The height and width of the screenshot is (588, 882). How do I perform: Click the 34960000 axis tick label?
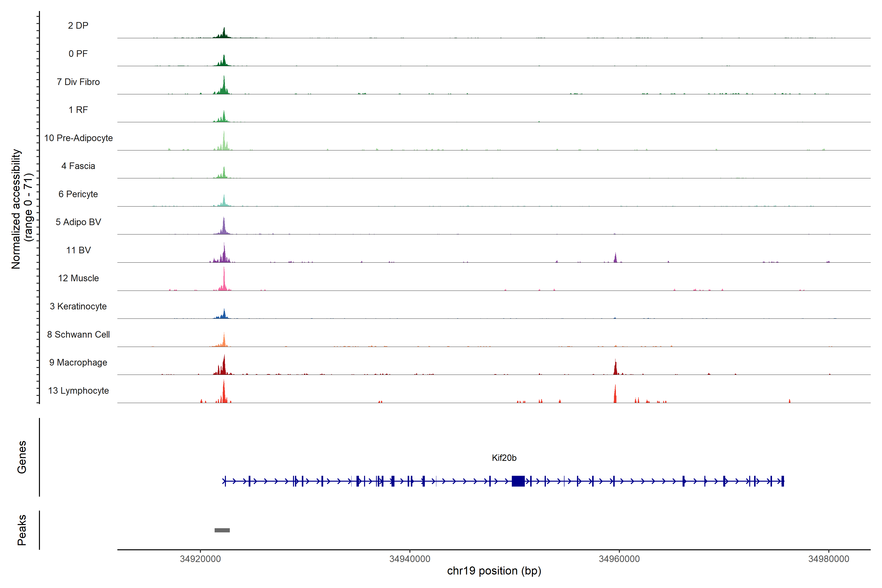[619, 559]
